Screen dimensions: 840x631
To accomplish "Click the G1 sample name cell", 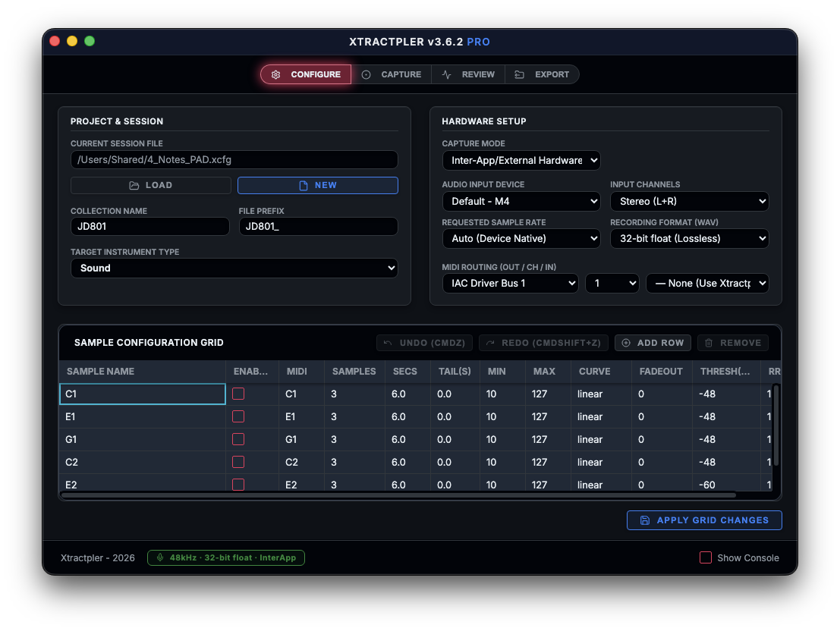I will click(143, 439).
